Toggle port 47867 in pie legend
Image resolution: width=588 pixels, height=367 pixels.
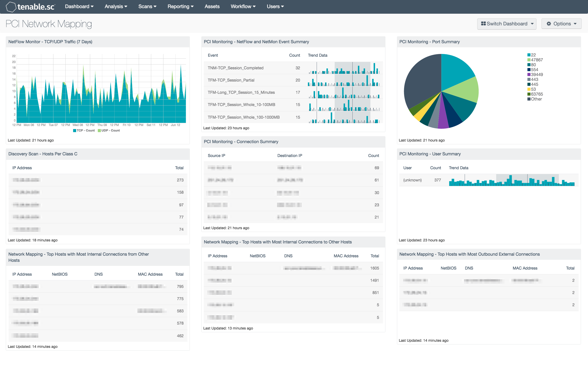(x=537, y=60)
